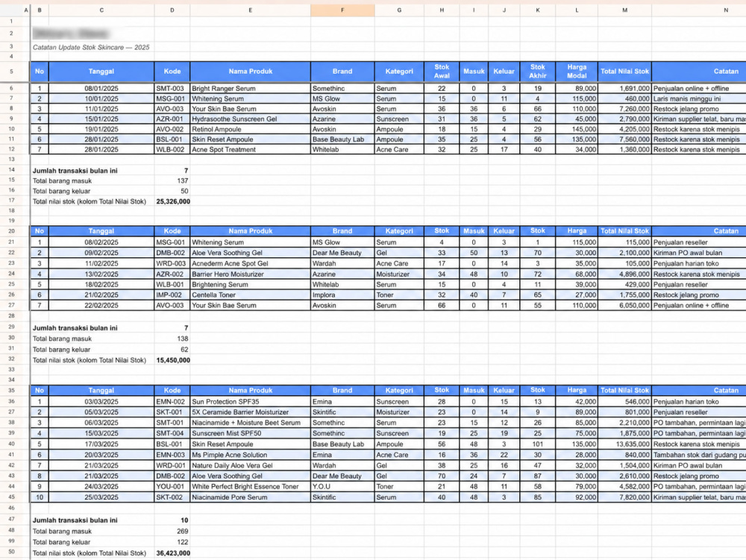Click the subtitle 'Catatan Update Stok Skincare — 2025'
Viewport: 746px width, 560px height.
[91, 48]
